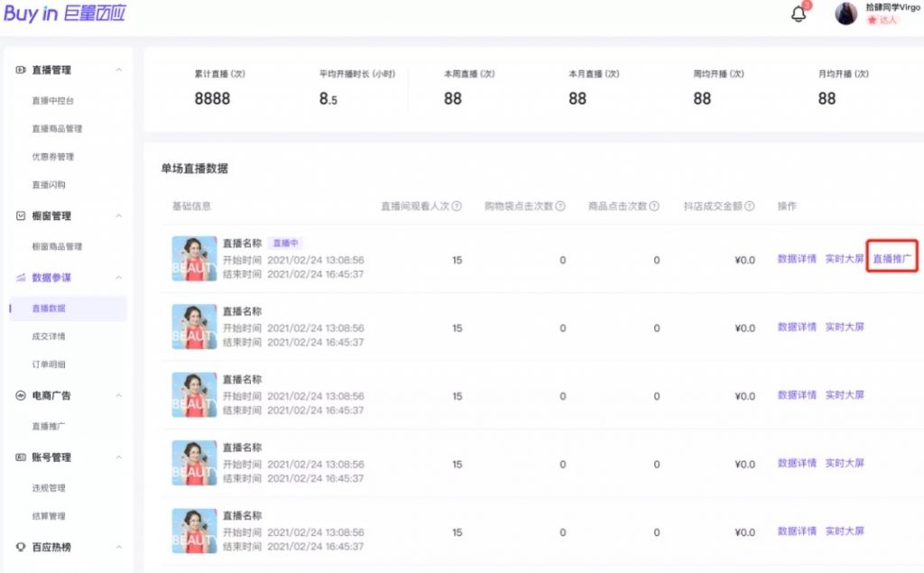The height and width of the screenshot is (573, 924).
Task: Open 数据详情 for the first live stream
Action: click(797, 259)
